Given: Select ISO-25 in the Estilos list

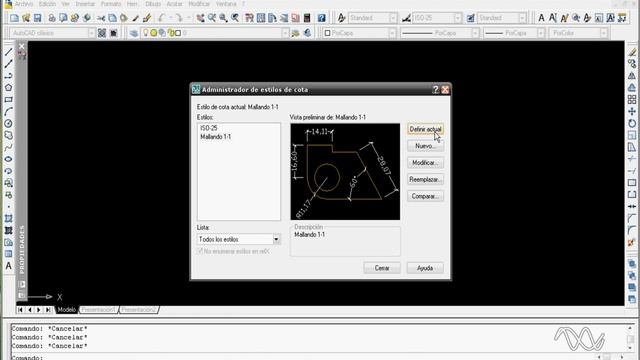Looking at the screenshot, I should pyautogui.click(x=209, y=128).
